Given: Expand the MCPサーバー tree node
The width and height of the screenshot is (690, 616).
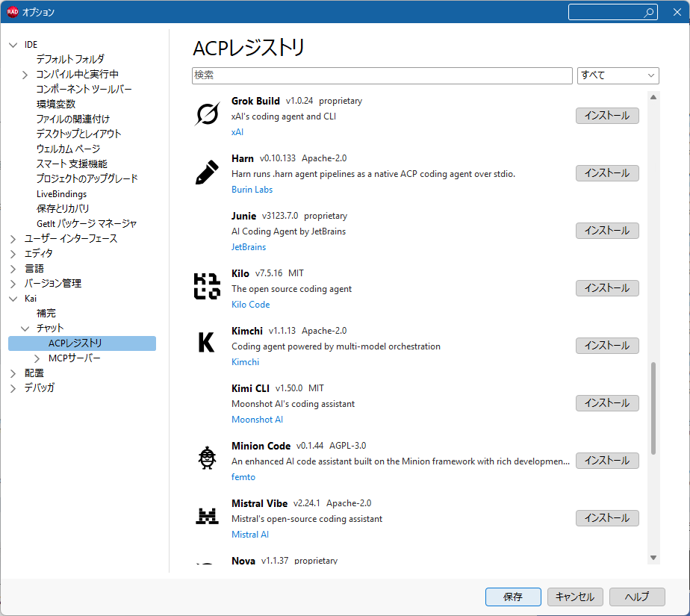Looking at the screenshot, I should tap(37, 358).
